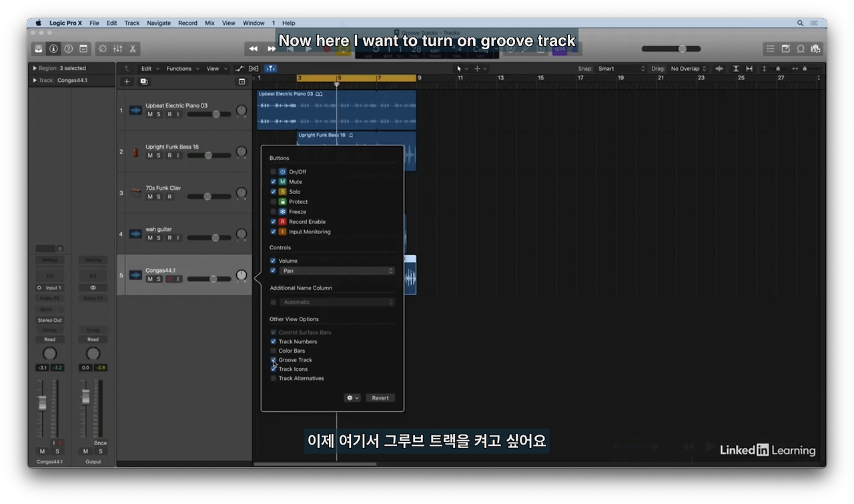Click the Revert button
The width and height of the screenshot is (854, 504).
coord(380,398)
